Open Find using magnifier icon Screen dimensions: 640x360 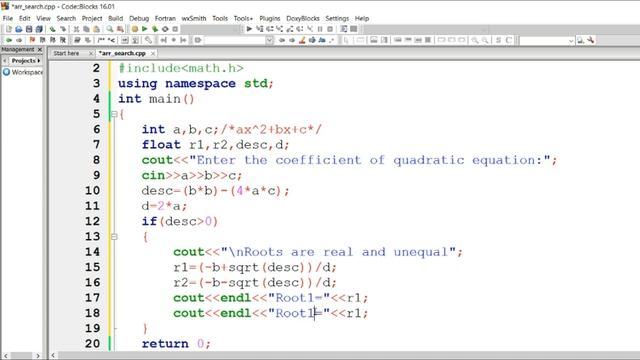coord(110,29)
